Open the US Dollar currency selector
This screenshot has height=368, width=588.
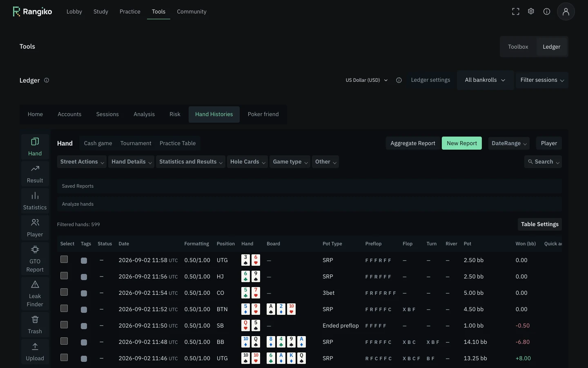click(367, 80)
